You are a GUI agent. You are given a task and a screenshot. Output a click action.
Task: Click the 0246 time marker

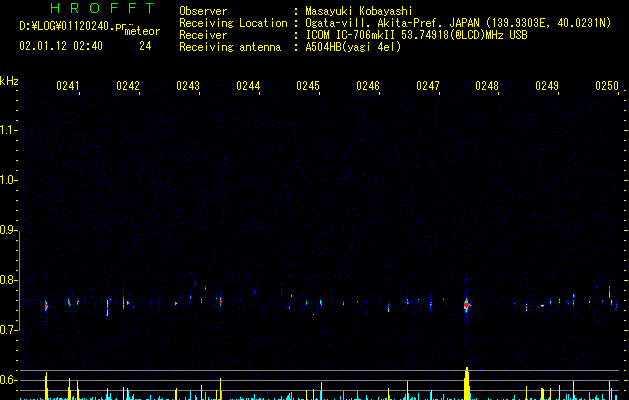(x=368, y=86)
